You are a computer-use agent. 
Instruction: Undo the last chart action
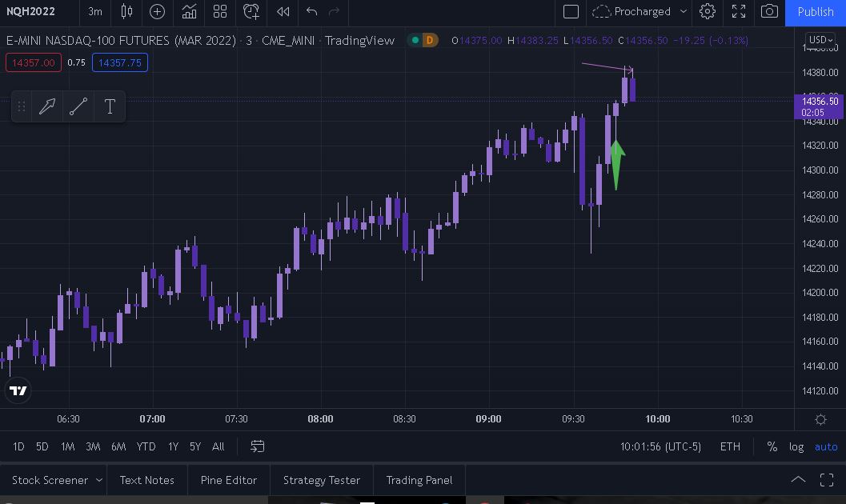[x=312, y=11]
